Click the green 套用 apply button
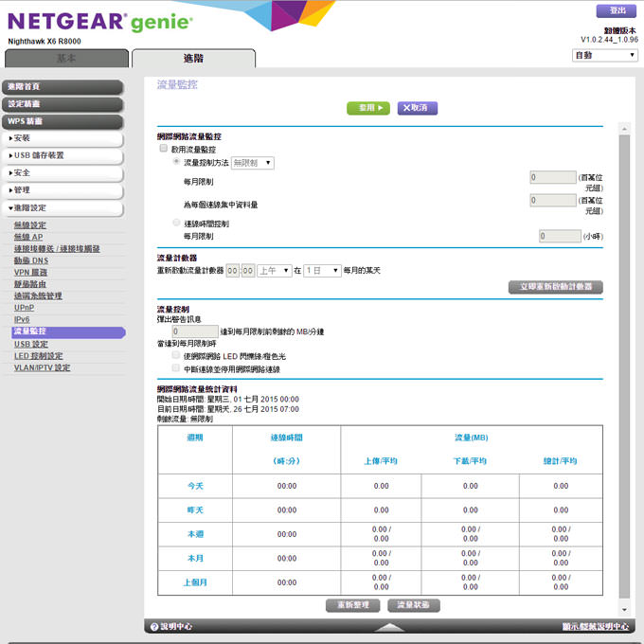 click(368, 108)
